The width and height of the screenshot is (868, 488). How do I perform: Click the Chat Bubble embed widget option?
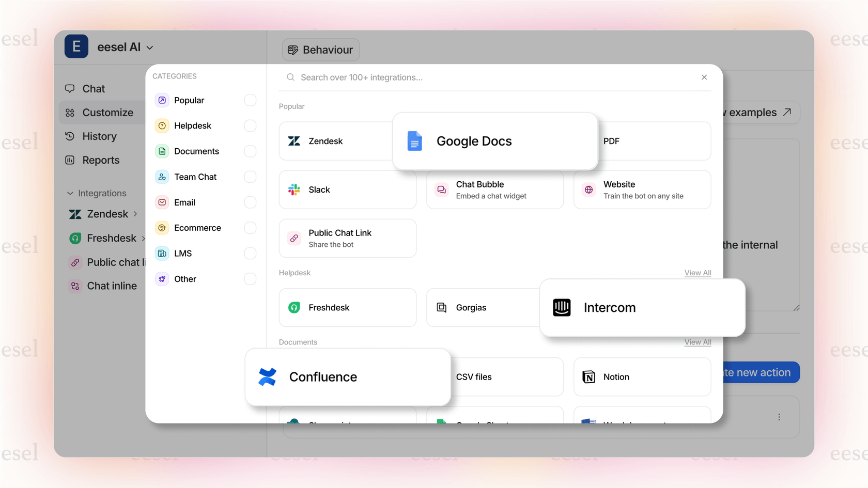(x=479, y=190)
